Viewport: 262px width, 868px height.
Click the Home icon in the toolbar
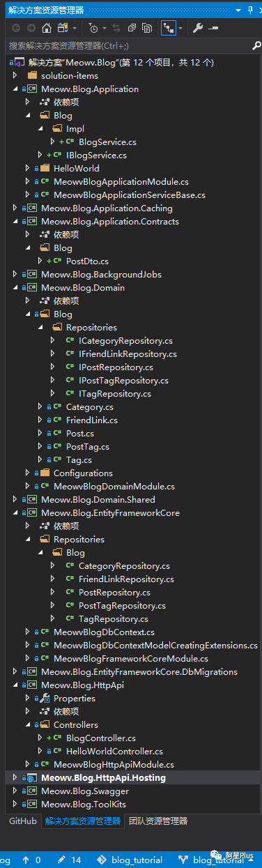click(46, 28)
